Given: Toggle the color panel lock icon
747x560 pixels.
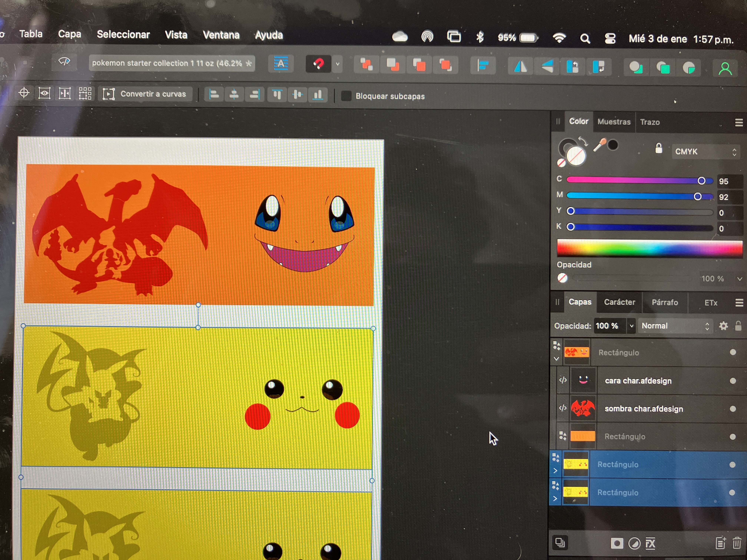Looking at the screenshot, I should [x=658, y=148].
